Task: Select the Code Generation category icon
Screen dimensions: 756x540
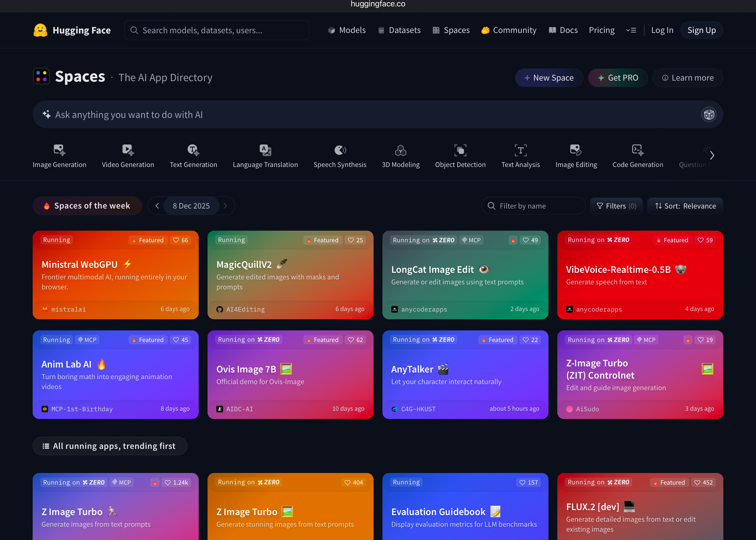Action: pos(638,150)
